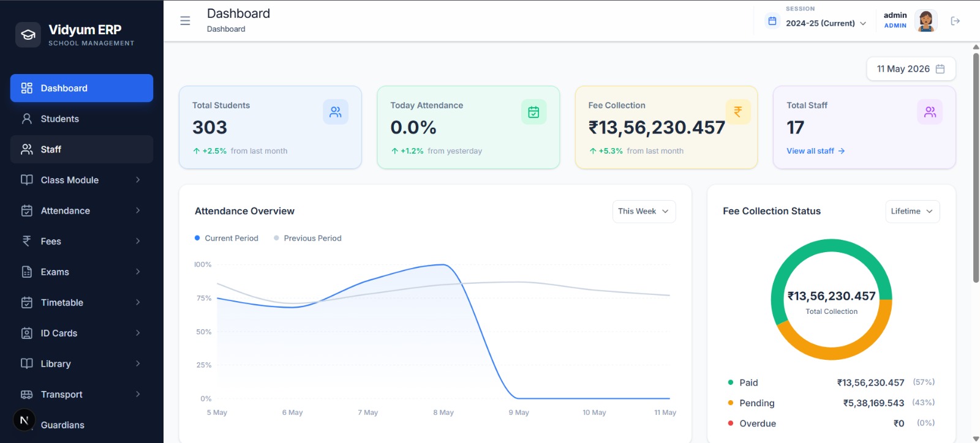The height and width of the screenshot is (443, 980).
Task: Expand the Class Module chevron
Action: (x=138, y=180)
